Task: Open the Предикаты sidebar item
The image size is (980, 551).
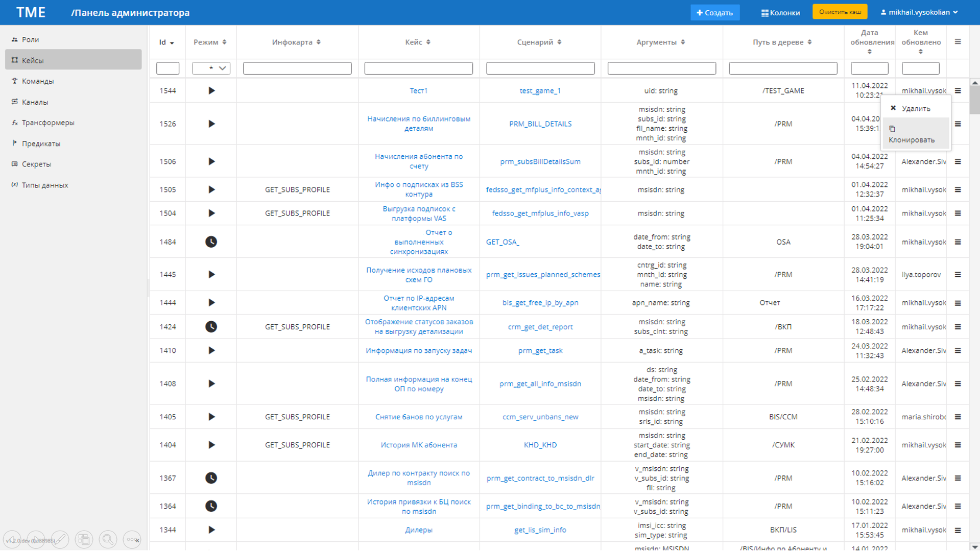Action: tap(74, 143)
